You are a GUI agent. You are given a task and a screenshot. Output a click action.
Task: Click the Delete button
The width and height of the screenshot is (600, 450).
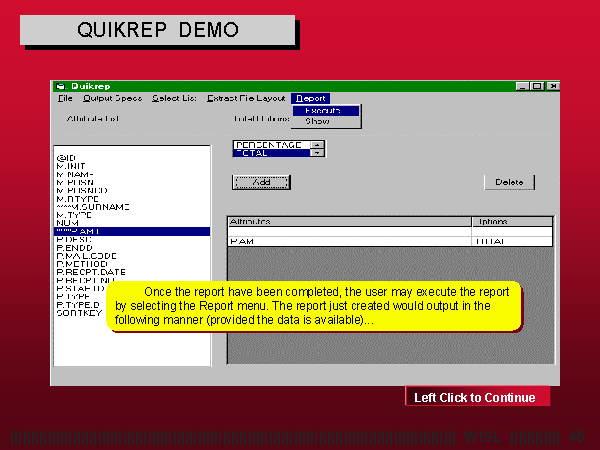tap(509, 182)
